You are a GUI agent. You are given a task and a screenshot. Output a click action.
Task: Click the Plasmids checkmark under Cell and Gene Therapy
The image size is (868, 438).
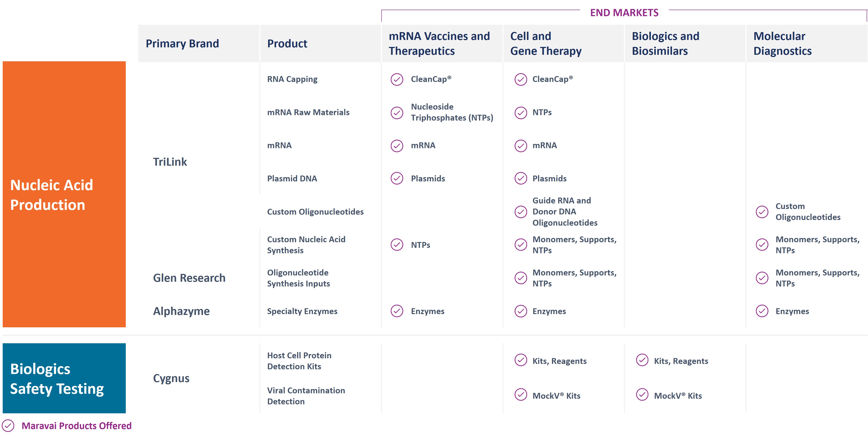[521, 178]
